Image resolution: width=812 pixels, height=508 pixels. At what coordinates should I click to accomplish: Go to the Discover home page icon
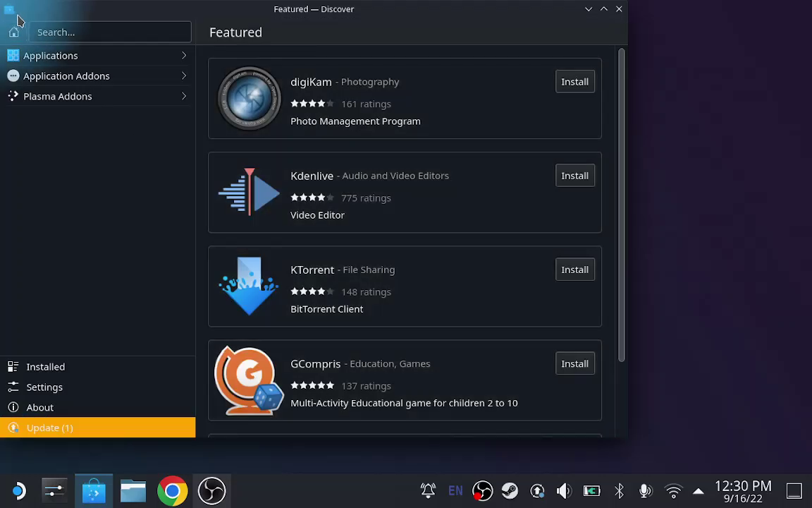[x=14, y=32]
